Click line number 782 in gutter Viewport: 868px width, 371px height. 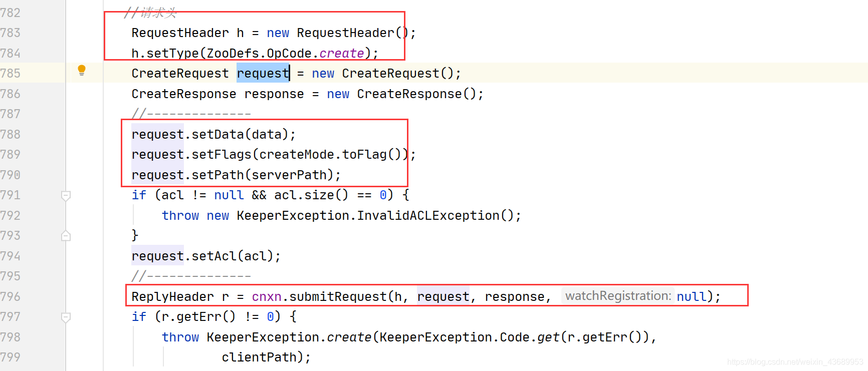[11, 13]
